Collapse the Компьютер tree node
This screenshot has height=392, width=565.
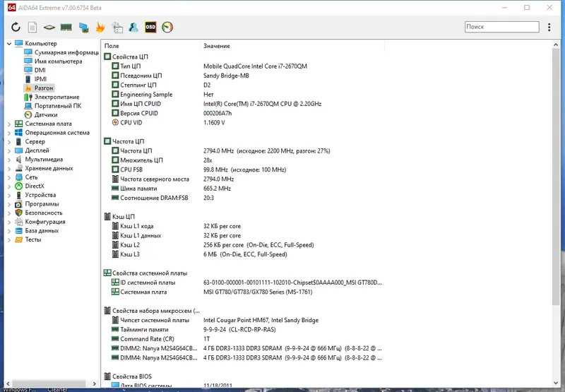[x=9, y=44]
